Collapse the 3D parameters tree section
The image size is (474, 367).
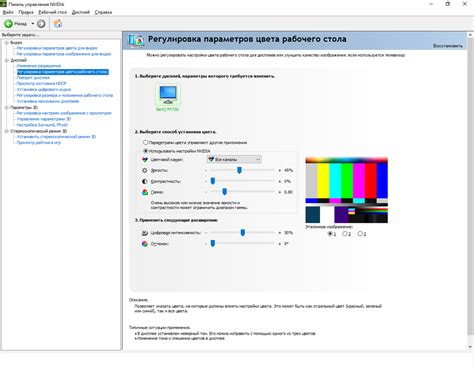coord(6,108)
